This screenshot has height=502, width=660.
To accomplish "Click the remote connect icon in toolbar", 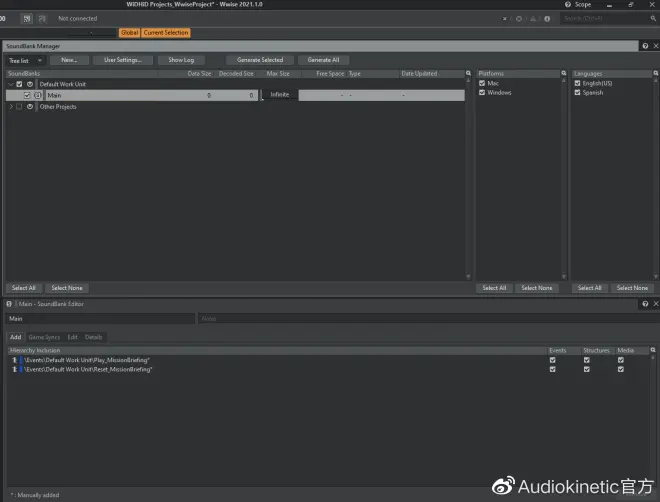I will click(x=27, y=19).
